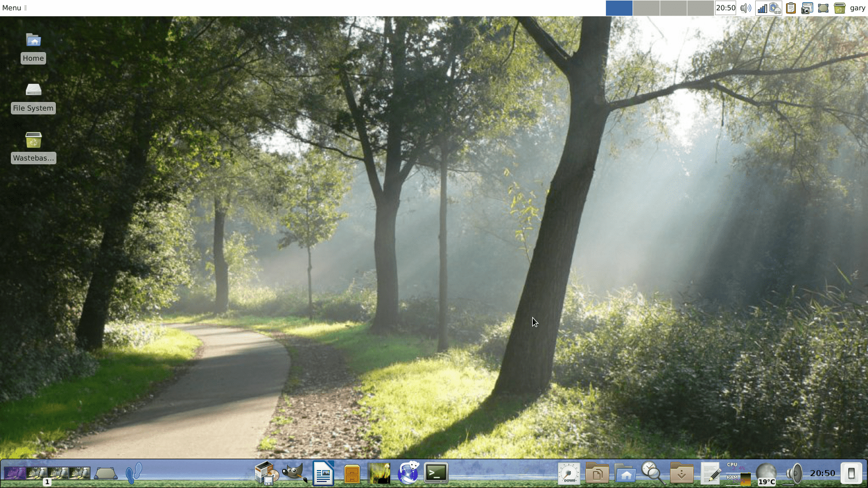This screenshot has width=868, height=488.
Task: Switch to the third workspace in top pager
Action: 673,8
